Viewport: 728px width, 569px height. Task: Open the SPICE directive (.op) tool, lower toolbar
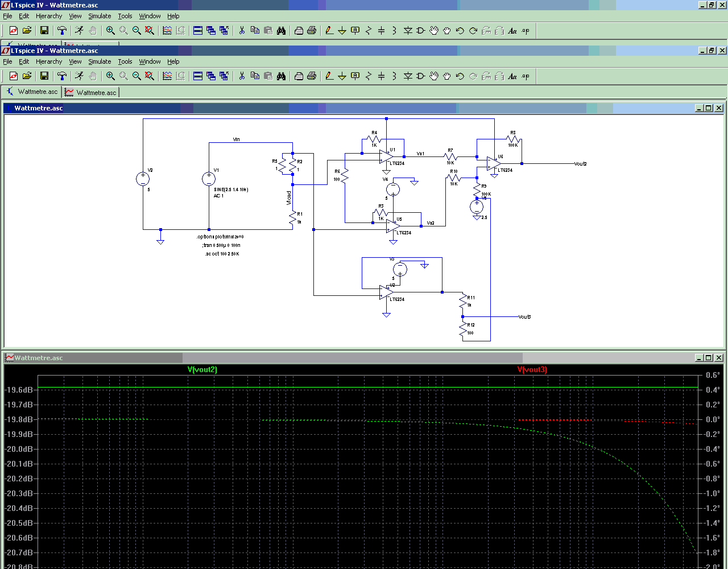[526, 76]
